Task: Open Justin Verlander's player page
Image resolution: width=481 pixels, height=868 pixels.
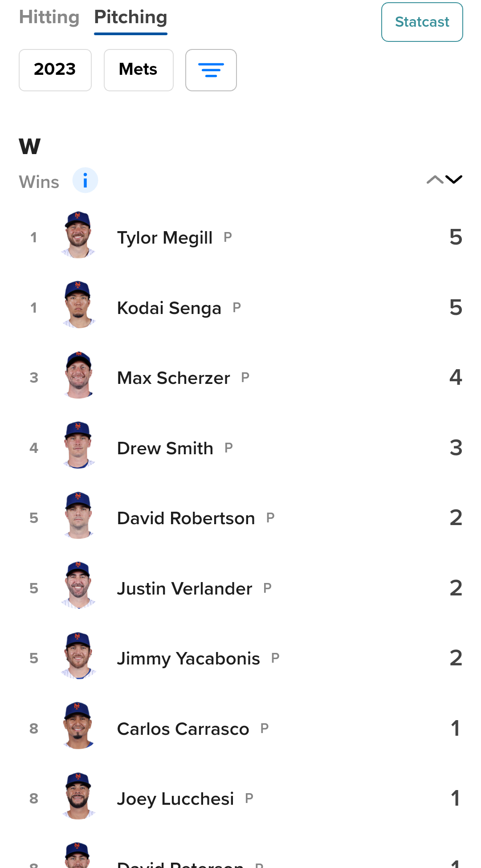Action: click(x=184, y=589)
